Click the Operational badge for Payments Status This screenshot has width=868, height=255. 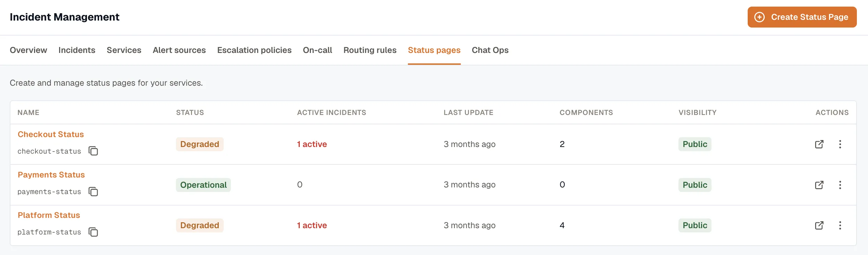(203, 185)
